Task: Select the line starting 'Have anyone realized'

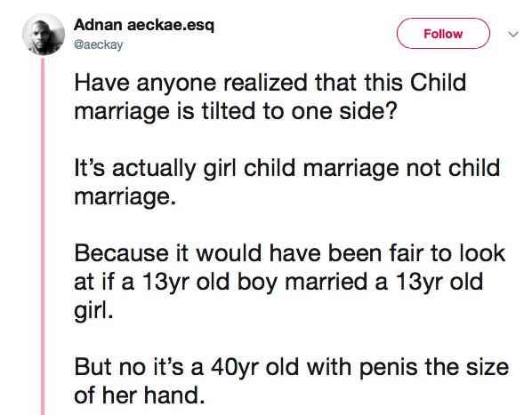Action: pos(270,84)
